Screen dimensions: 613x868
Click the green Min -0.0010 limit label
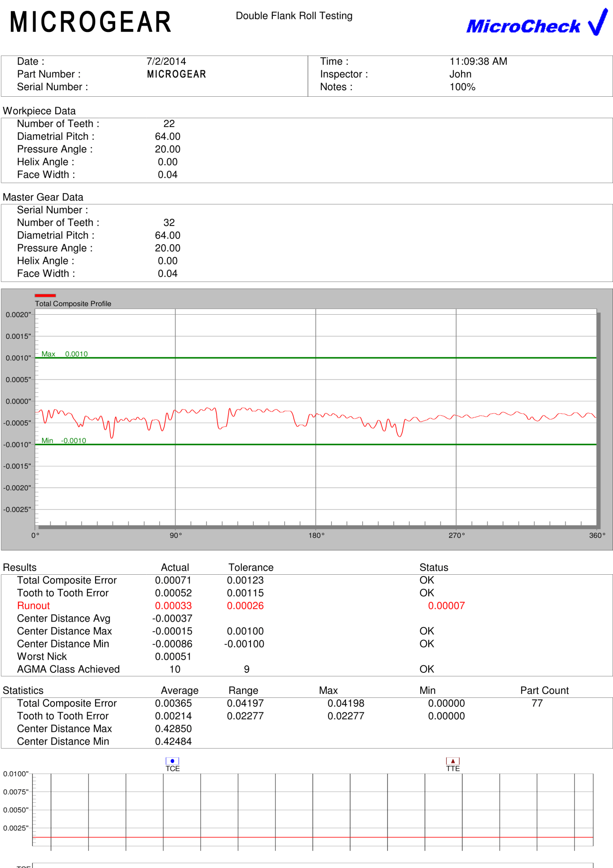pyautogui.click(x=63, y=440)
